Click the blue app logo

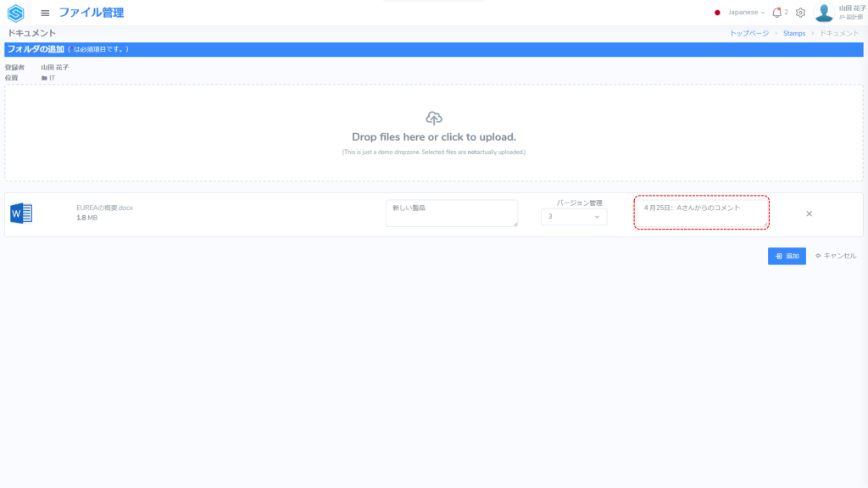pyautogui.click(x=15, y=13)
